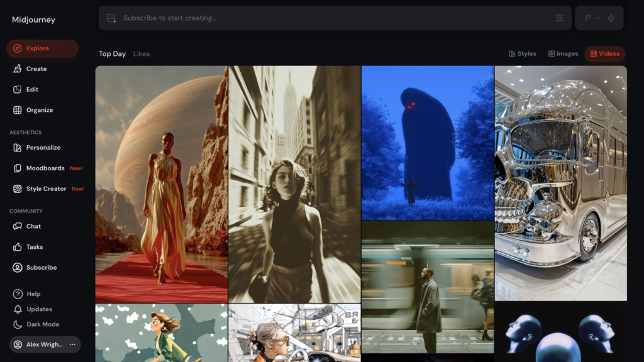The width and height of the screenshot is (644, 362).
Task: Select the Top Day tab
Action: coord(112,53)
